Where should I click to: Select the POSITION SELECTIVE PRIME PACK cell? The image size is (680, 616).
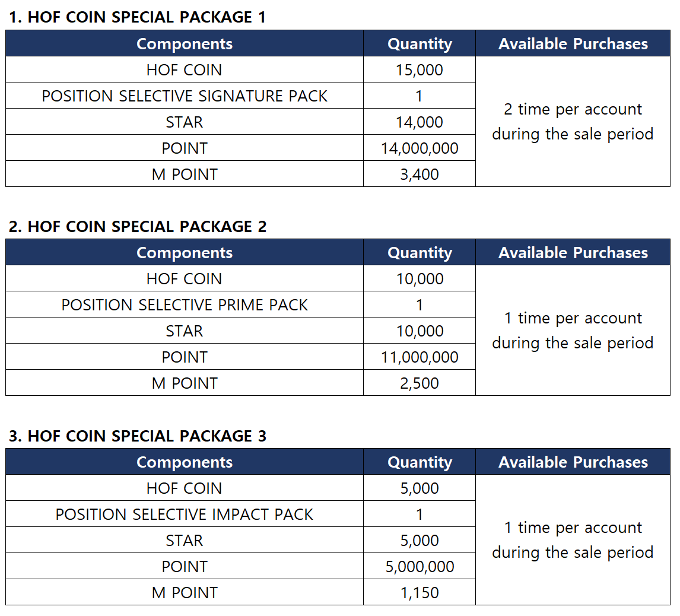pyautogui.click(x=185, y=305)
